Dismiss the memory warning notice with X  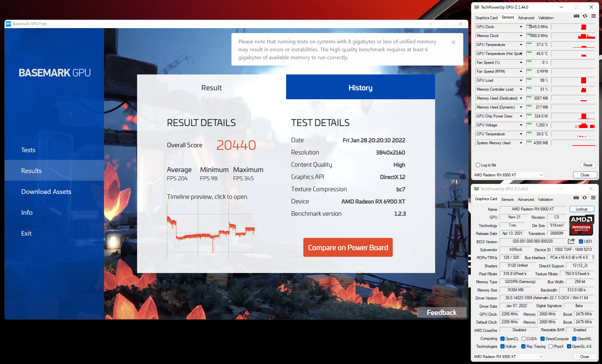point(453,42)
